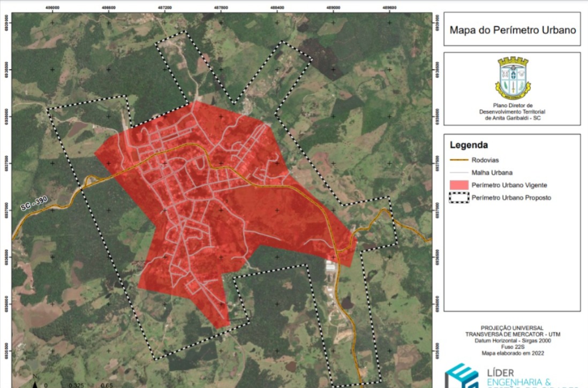This screenshot has height=388, width=588.
Task: Click the 489000 coordinate label on top axis
Action: click(x=333, y=8)
